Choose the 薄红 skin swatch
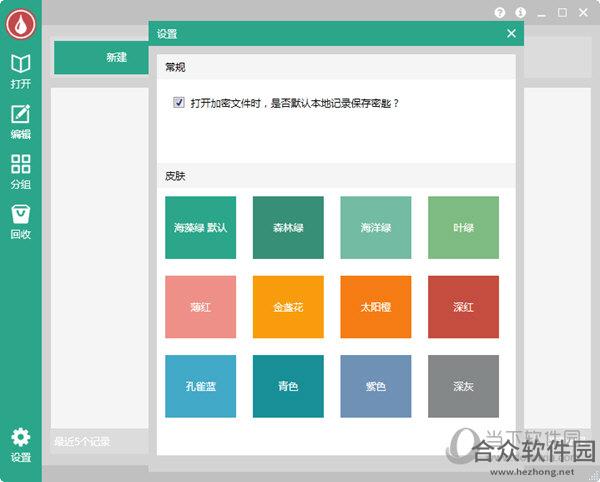This screenshot has height=482, width=600. pyautogui.click(x=201, y=307)
